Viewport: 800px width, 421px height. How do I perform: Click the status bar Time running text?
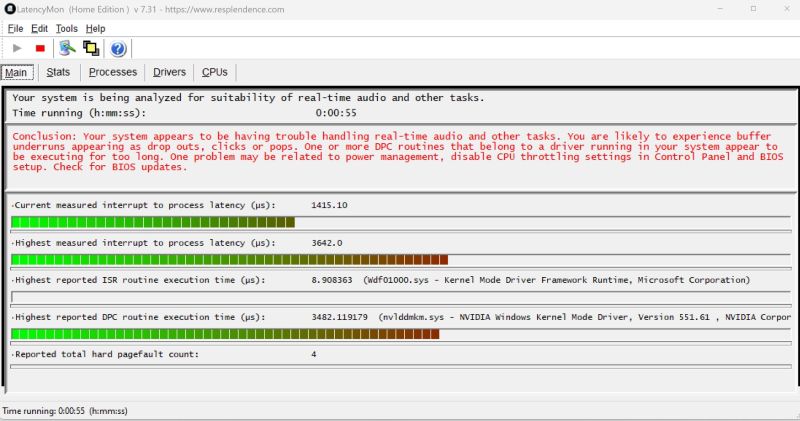65,411
